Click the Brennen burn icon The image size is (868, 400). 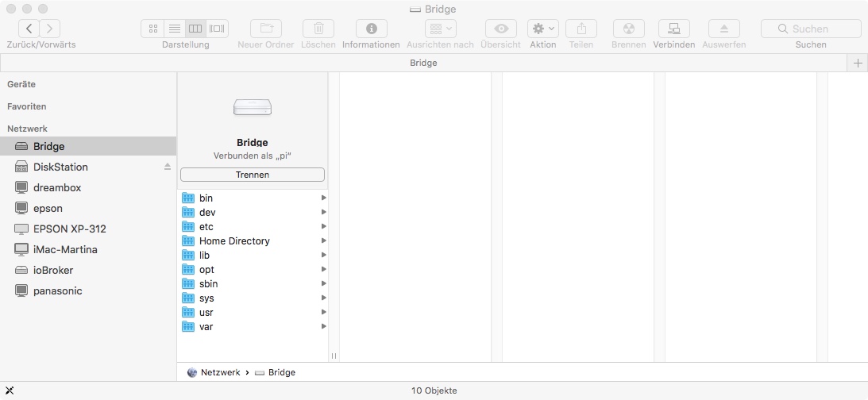[628, 29]
